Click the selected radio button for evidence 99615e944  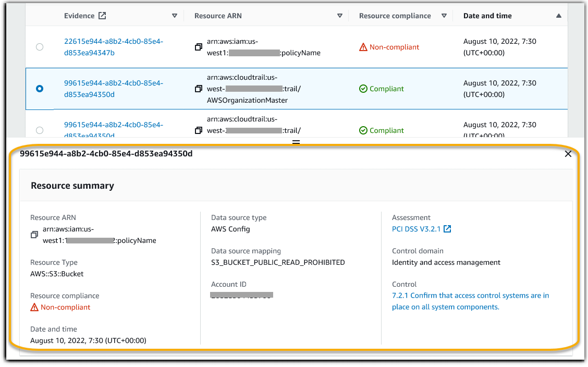click(40, 89)
